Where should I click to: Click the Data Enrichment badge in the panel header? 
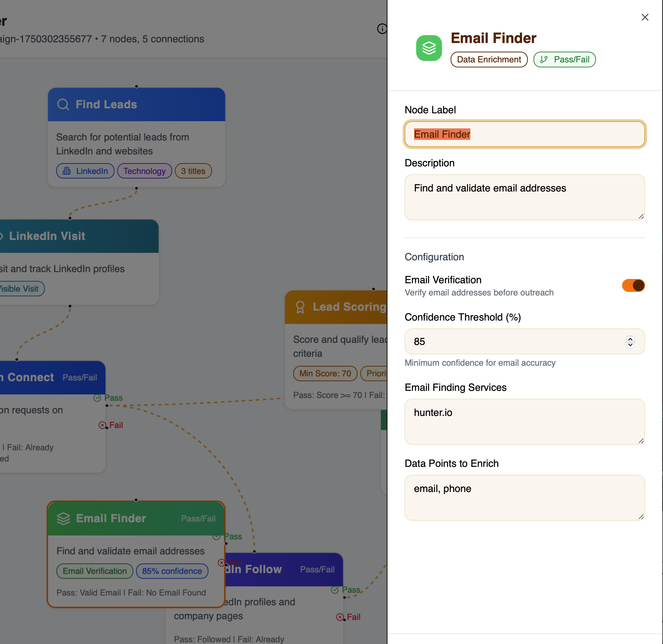[489, 60]
